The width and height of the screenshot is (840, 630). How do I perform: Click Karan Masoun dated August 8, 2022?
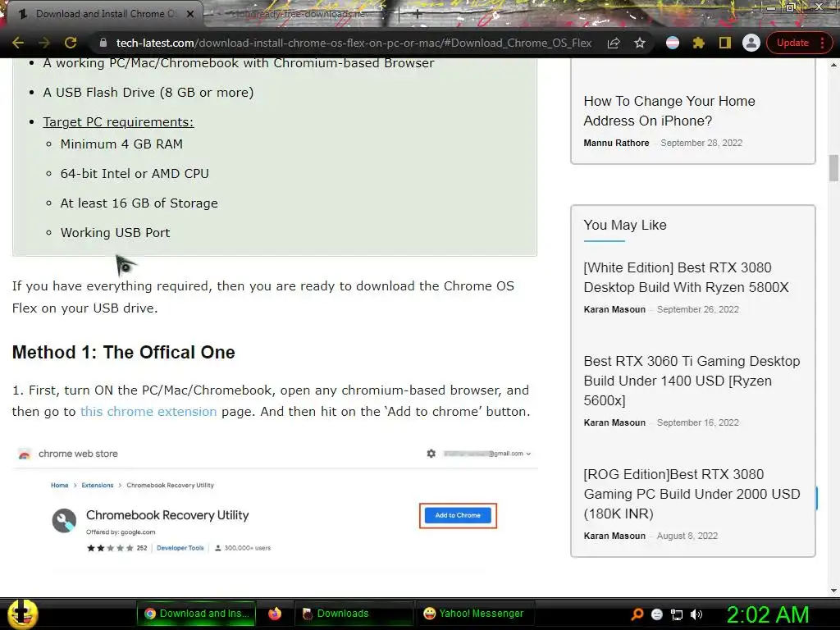coord(614,536)
